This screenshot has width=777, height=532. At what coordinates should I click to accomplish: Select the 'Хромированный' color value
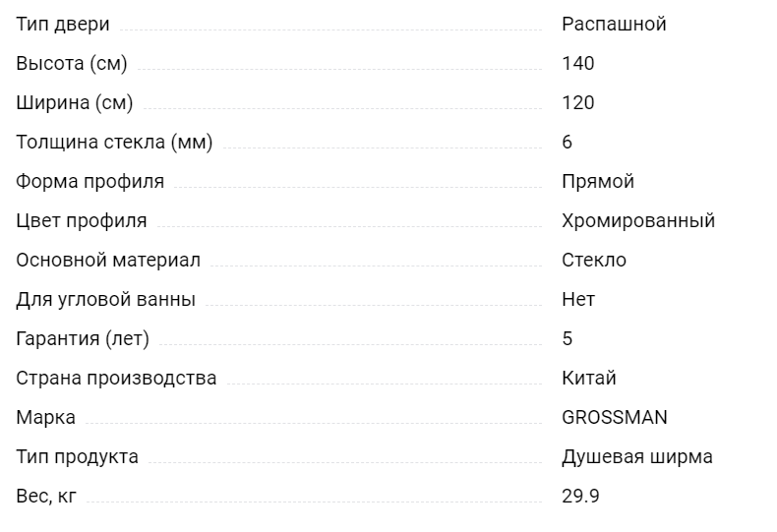(638, 221)
